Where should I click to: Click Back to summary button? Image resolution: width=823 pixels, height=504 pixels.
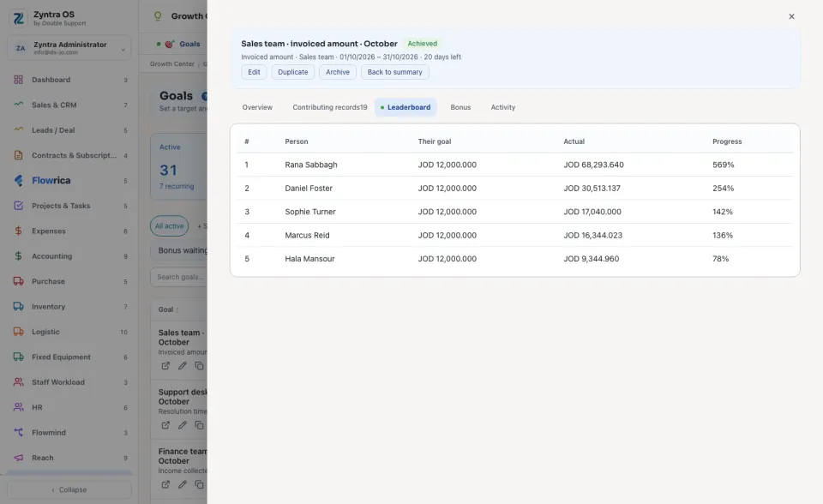394,72
